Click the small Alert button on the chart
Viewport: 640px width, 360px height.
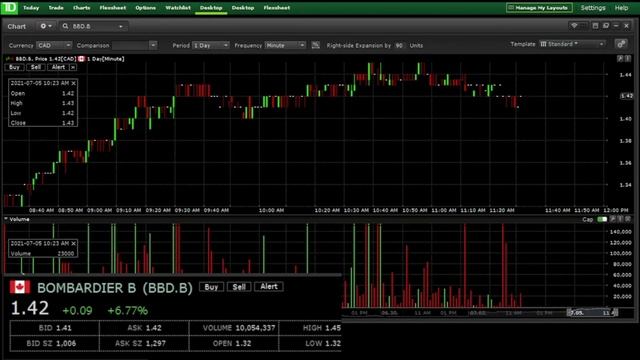58,67
